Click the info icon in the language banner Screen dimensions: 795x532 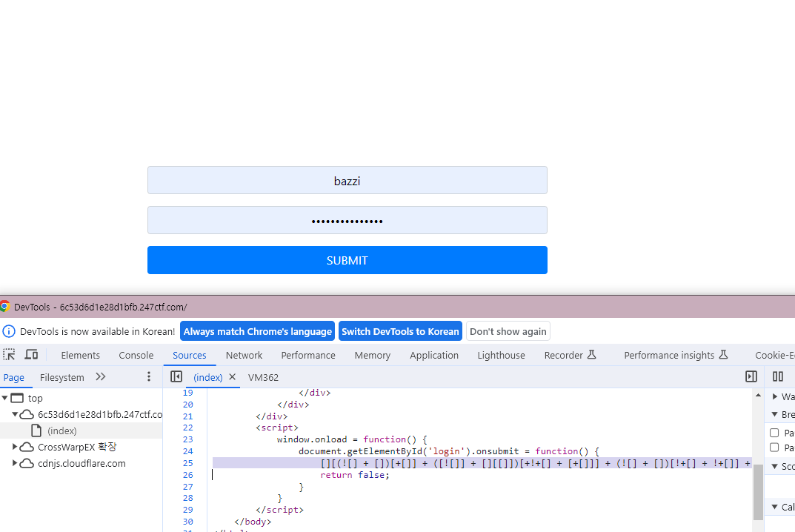click(x=9, y=331)
